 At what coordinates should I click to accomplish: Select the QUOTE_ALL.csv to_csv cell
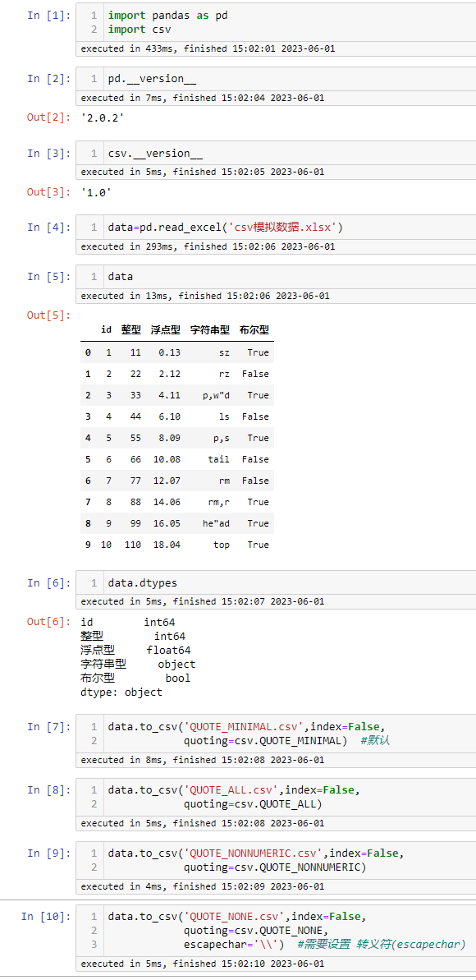tap(276, 797)
